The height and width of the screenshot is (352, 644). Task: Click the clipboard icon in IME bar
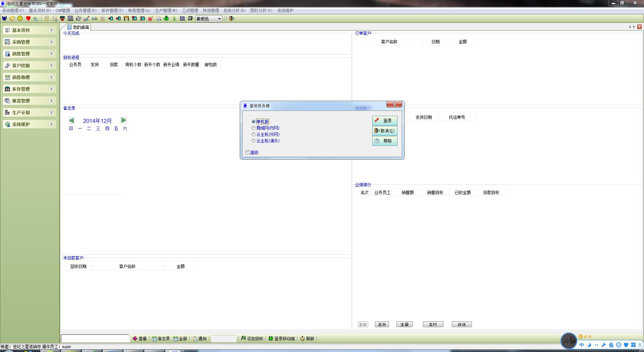(x=611, y=345)
